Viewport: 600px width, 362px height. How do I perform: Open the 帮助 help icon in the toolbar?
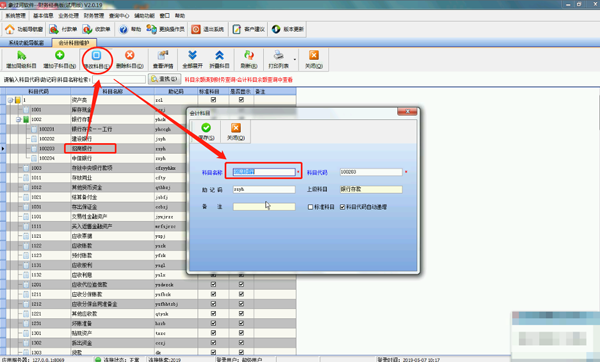click(x=123, y=29)
